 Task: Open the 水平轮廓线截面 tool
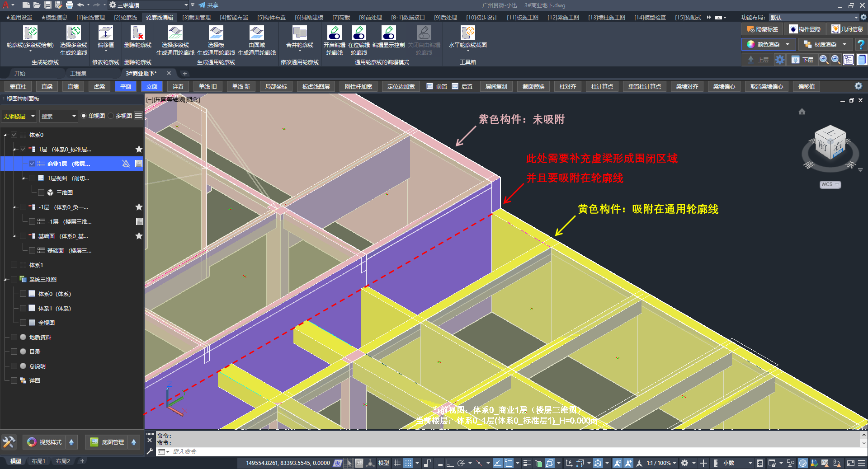point(467,33)
